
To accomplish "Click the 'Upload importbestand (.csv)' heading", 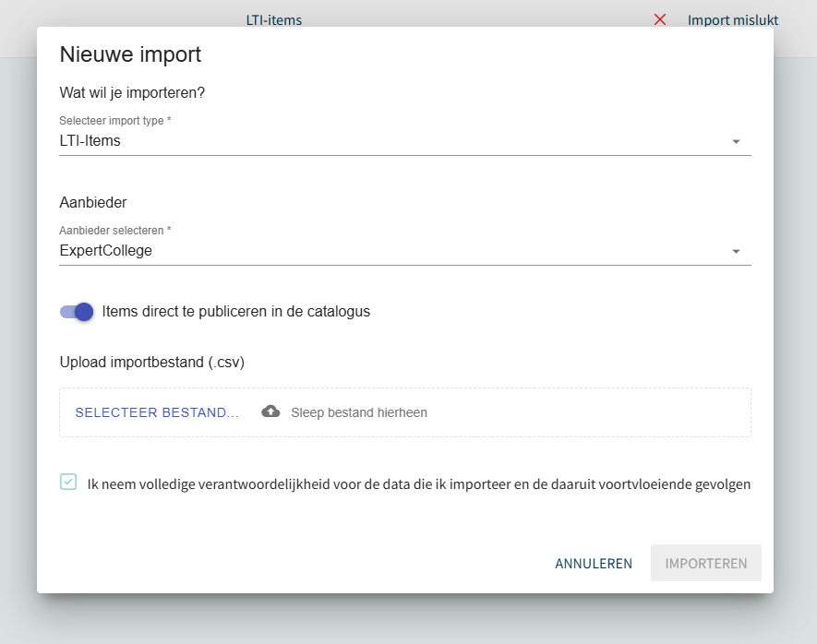I will (x=151, y=362).
